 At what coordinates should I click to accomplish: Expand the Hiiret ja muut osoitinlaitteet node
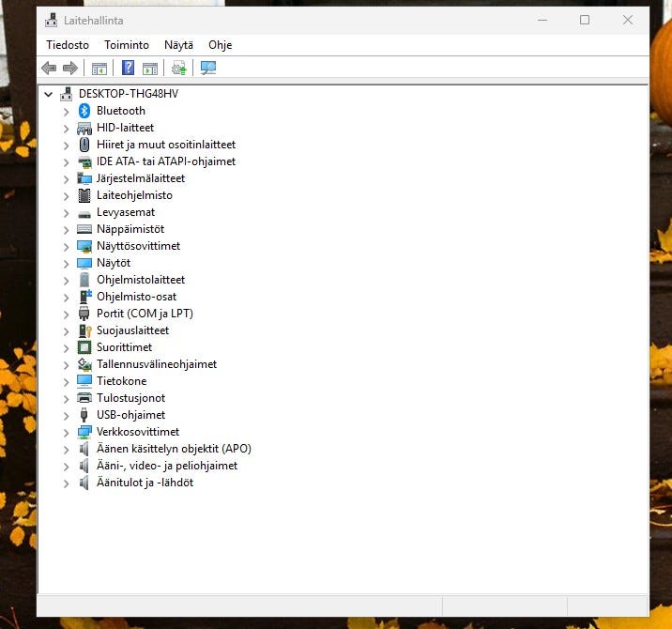tap(66, 146)
